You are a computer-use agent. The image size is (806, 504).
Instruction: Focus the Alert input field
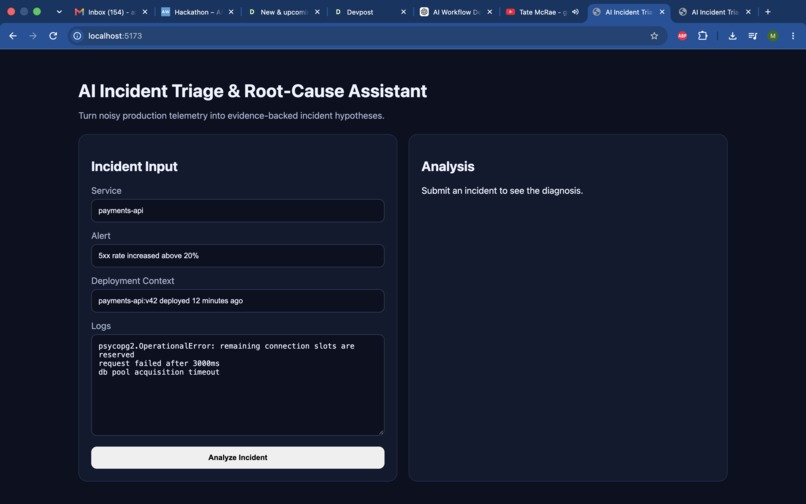(x=237, y=256)
